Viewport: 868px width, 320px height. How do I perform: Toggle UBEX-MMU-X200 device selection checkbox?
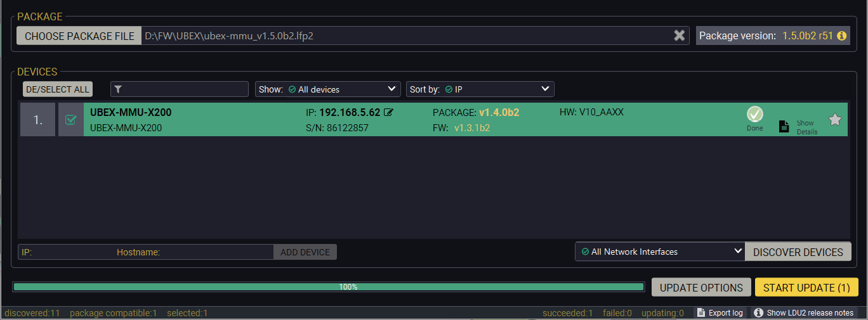[71, 120]
